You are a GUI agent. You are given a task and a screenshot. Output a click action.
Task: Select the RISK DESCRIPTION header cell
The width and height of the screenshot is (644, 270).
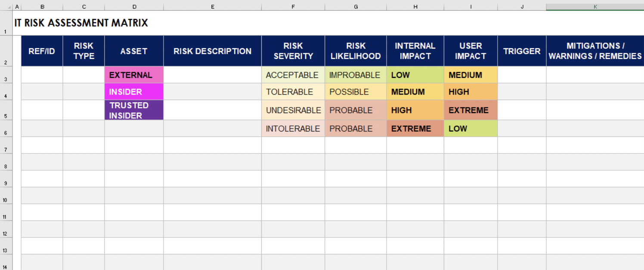tap(212, 51)
